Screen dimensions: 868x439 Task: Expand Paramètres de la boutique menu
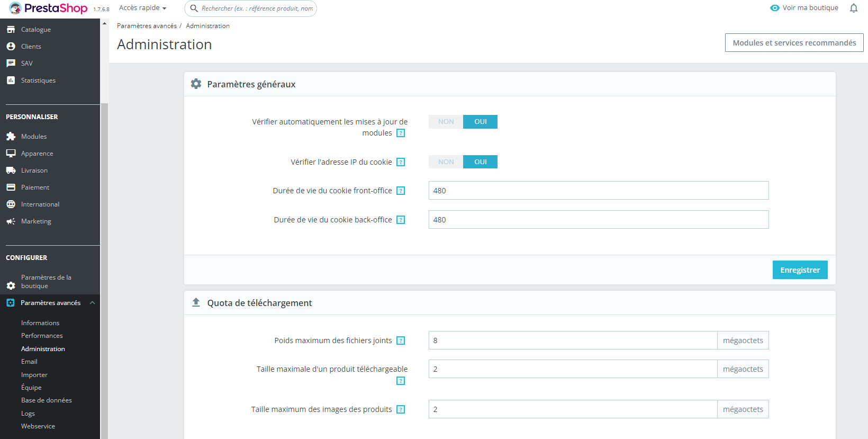point(46,282)
